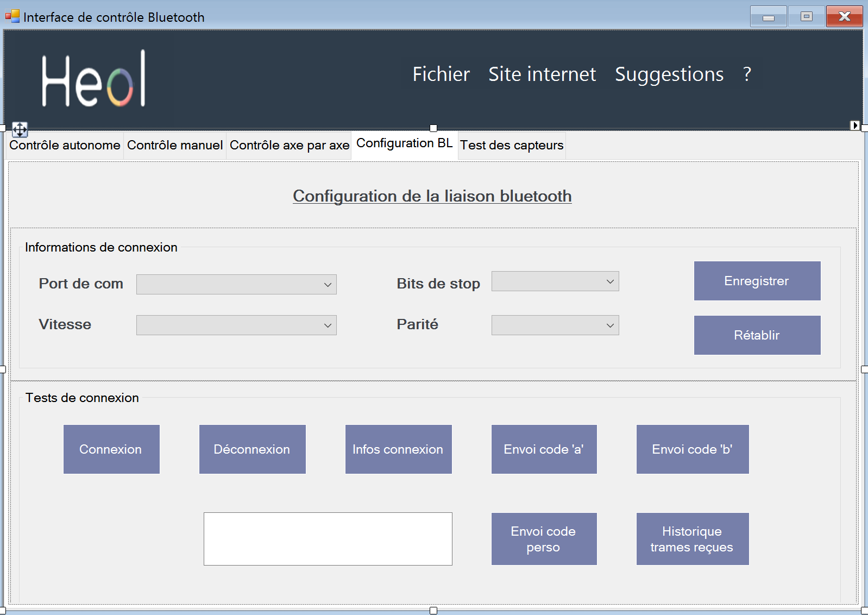Click the small arrow glyph right of the header
The image size is (868, 615).
855,125
